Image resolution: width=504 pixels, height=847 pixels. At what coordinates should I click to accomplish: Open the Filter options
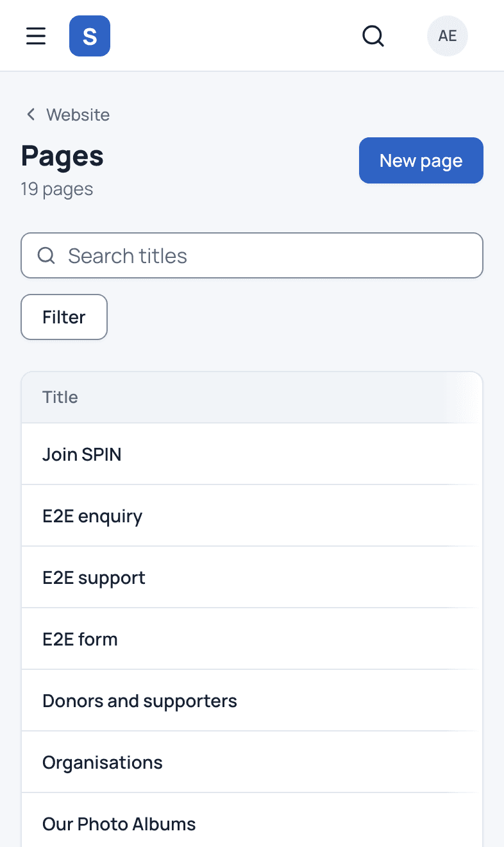[x=64, y=317]
